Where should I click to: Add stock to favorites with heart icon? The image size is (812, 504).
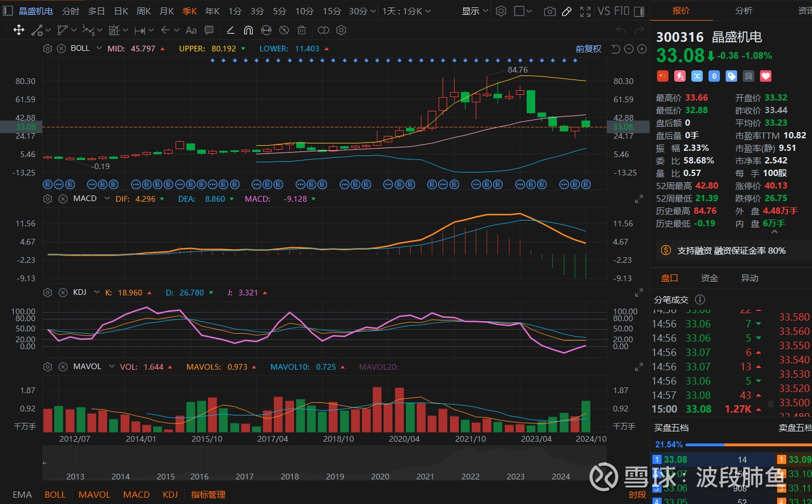(766, 76)
